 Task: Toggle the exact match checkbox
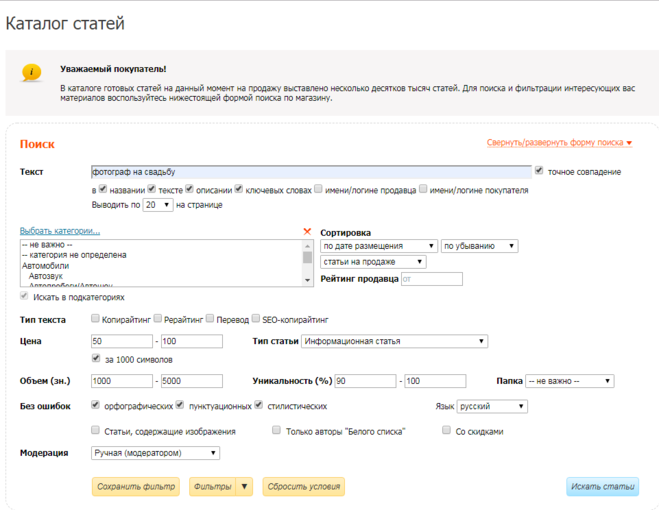point(540,171)
